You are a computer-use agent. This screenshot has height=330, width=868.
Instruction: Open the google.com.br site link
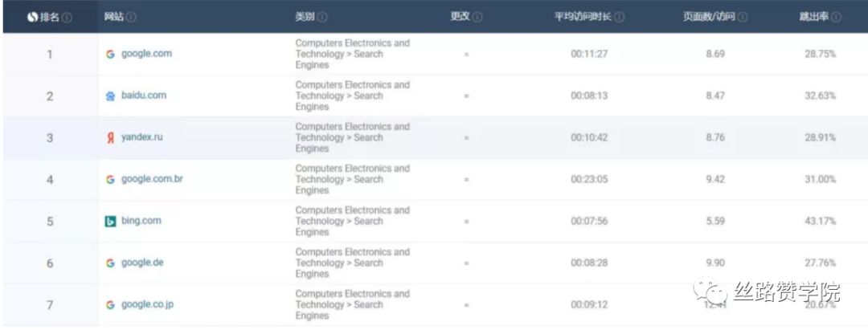coord(152,179)
